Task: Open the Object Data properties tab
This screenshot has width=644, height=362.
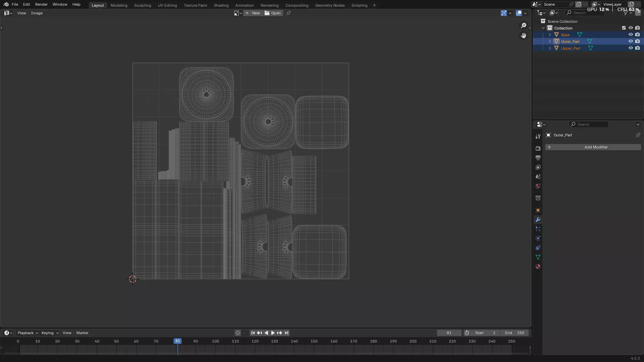Action: [538, 257]
